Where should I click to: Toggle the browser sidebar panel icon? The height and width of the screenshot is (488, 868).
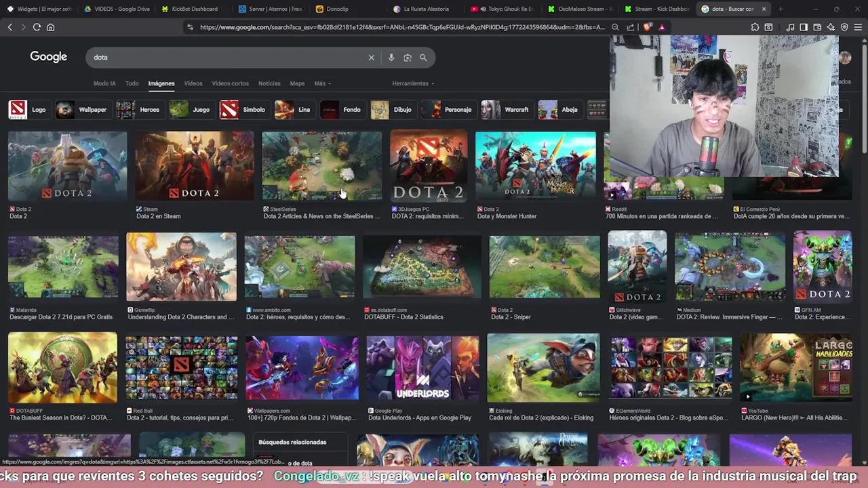coord(804,27)
